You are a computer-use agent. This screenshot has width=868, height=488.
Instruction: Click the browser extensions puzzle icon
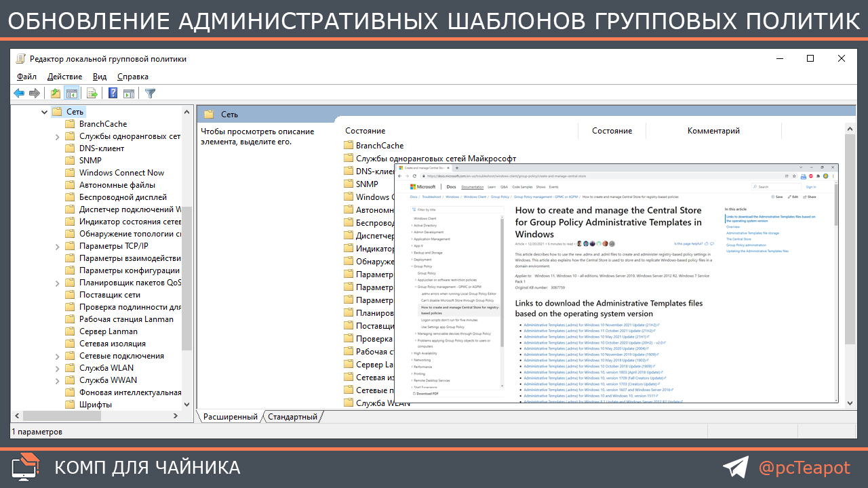click(817, 176)
